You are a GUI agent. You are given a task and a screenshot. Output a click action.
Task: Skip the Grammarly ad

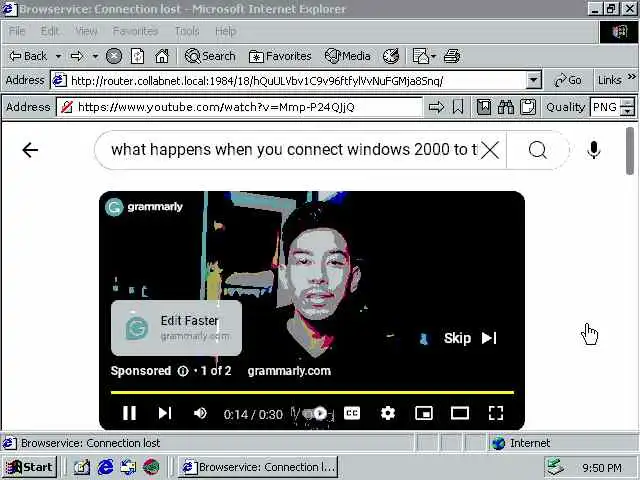pos(470,338)
